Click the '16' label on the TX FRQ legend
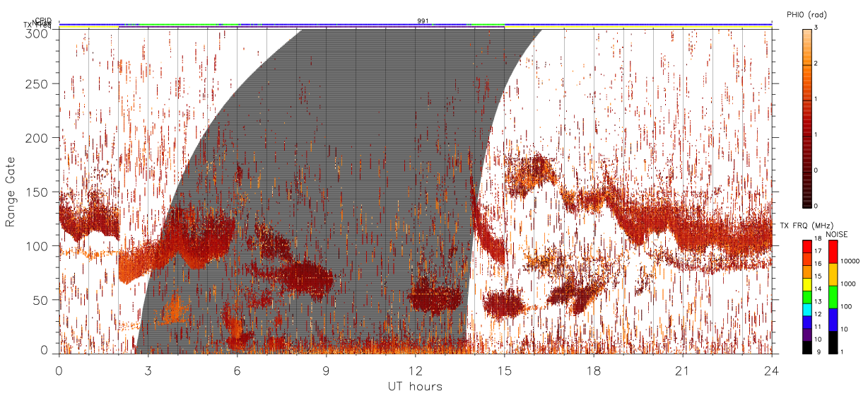 [x=819, y=264]
